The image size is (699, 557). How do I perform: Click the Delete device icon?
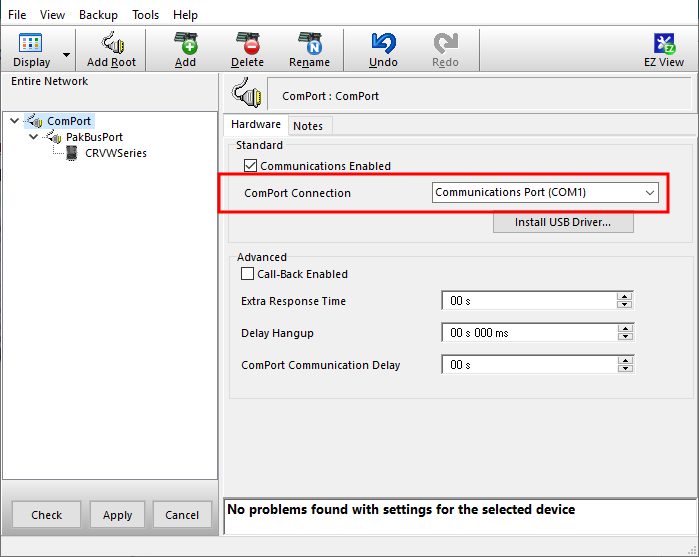[x=247, y=44]
